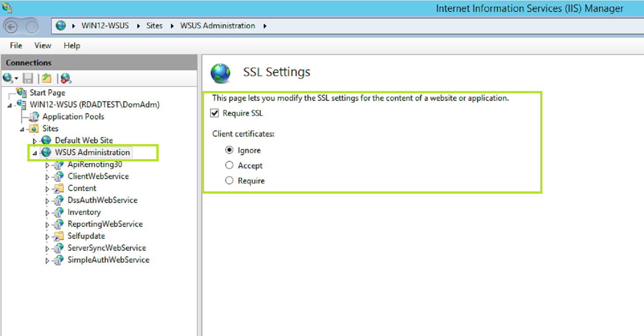The height and width of the screenshot is (336, 644).
Task: Click the Application Pools icon
Action: pyautogui.click(x=34, y=117)
